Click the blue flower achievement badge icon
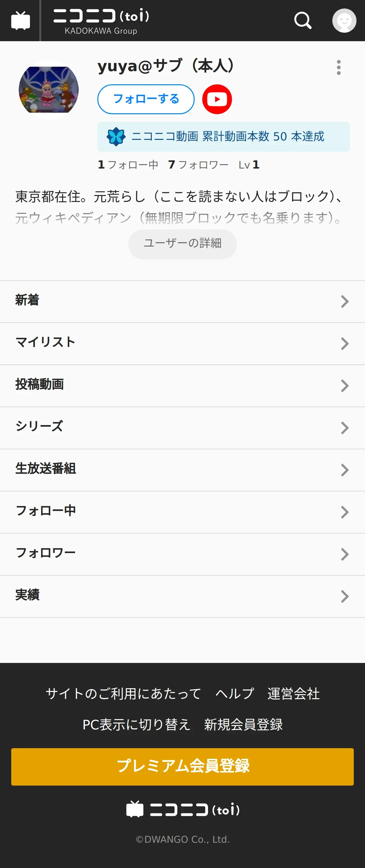The width and height of the screenshot is (365, 868). (116, 136)
